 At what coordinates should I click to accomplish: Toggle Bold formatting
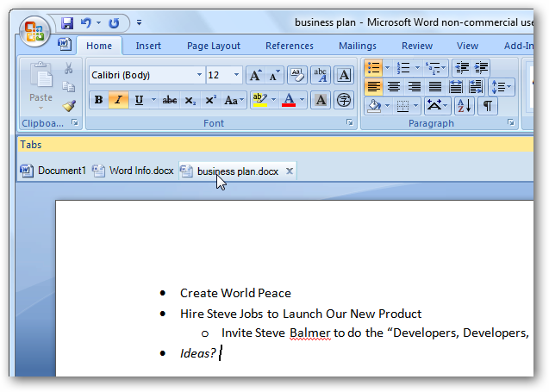(x=98, y=101)
